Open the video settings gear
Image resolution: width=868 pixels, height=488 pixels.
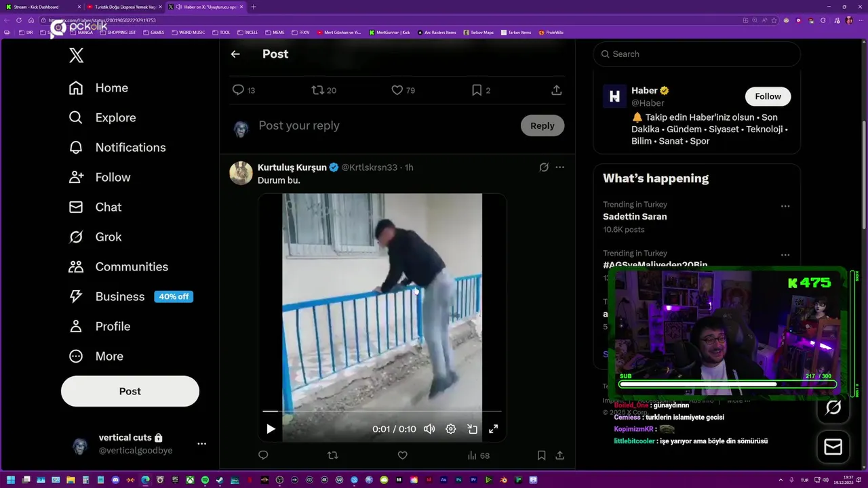450,428
